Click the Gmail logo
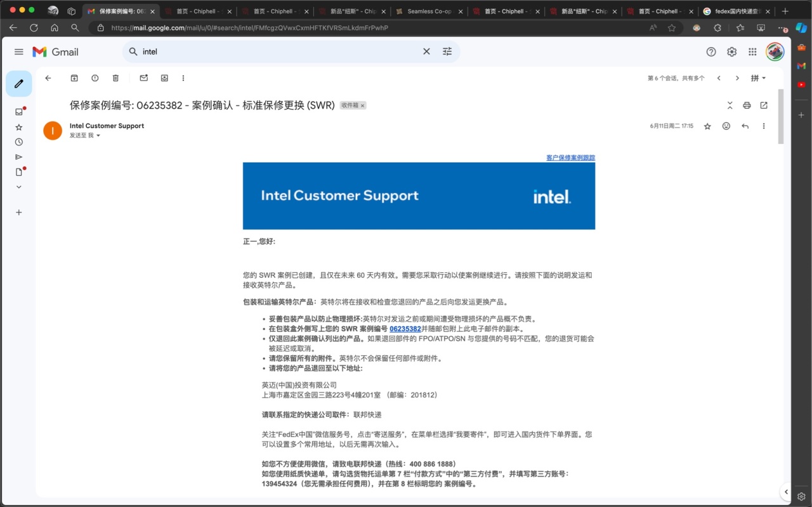The width and height of the screenshot is (812, 507). pos(55,52)
